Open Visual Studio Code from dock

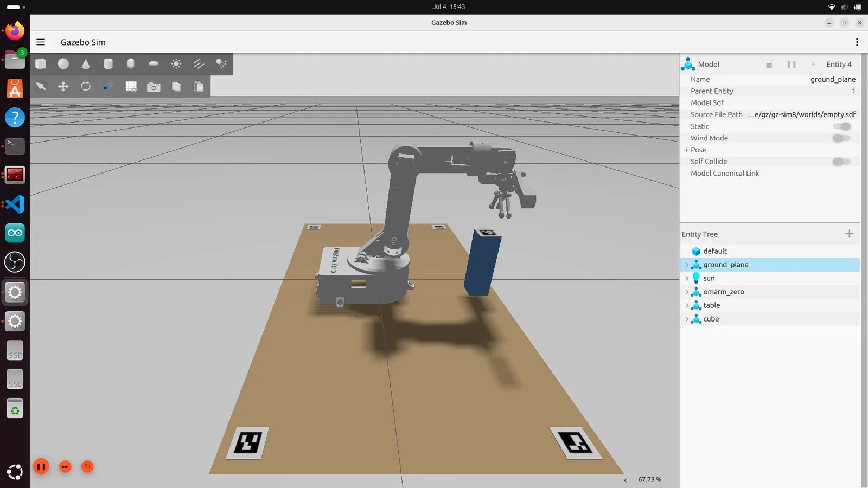(x=15, y=204)
